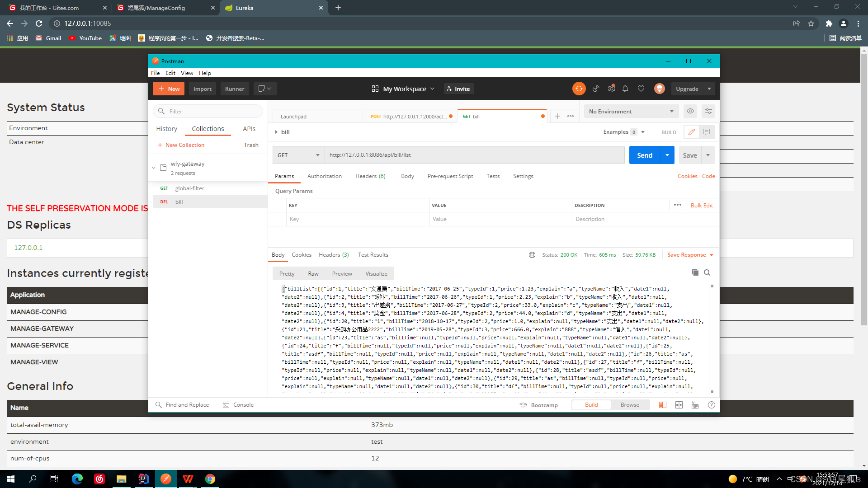Open comments icon beside BUILD
The width and height of the screenshot is (868, 488).
(707, 132)
